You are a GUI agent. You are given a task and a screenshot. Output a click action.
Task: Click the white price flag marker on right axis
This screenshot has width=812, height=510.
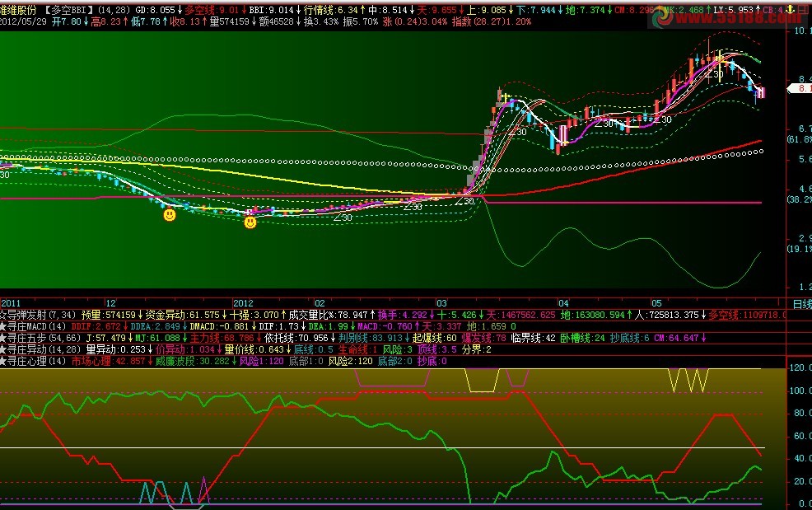[x=799, y=89]
